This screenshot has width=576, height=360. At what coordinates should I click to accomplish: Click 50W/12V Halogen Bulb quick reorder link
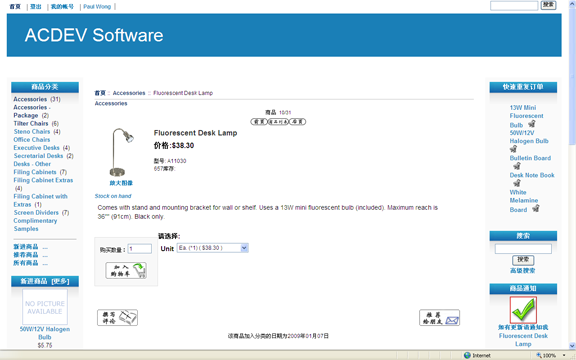529,137
